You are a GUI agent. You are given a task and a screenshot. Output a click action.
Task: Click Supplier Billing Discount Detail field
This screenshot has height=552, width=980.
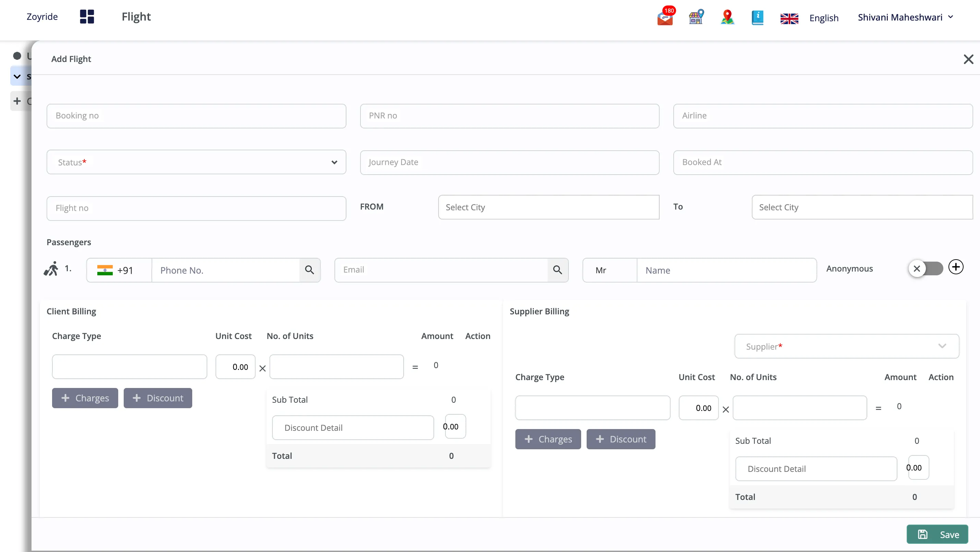816,469
